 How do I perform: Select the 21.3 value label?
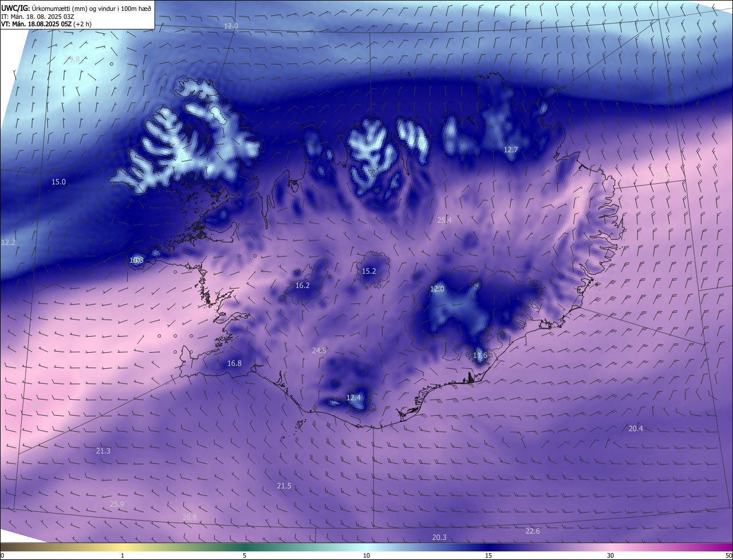tap(103, 451)
